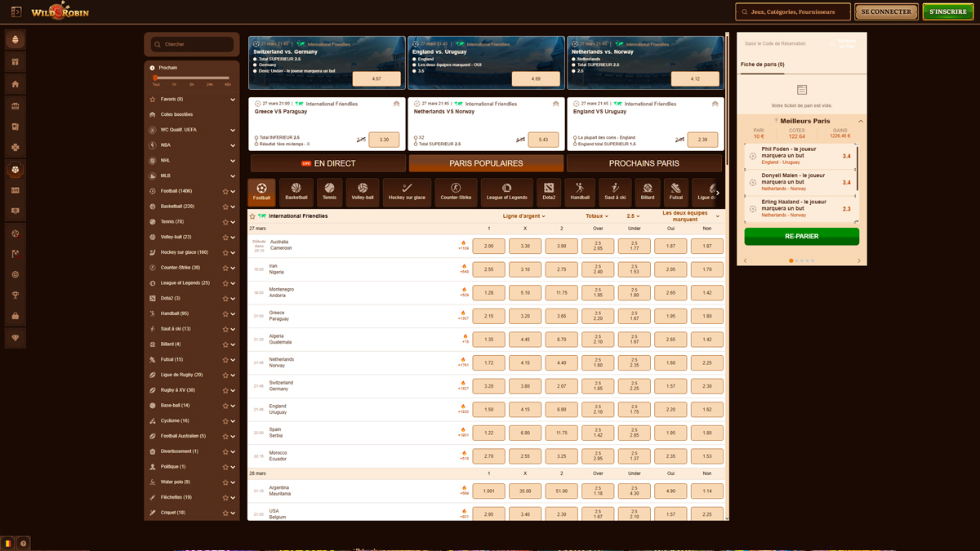Click the home icon in the left rail
The height and width of the screenshot is (551, 980).
click(x=15, y=83)
